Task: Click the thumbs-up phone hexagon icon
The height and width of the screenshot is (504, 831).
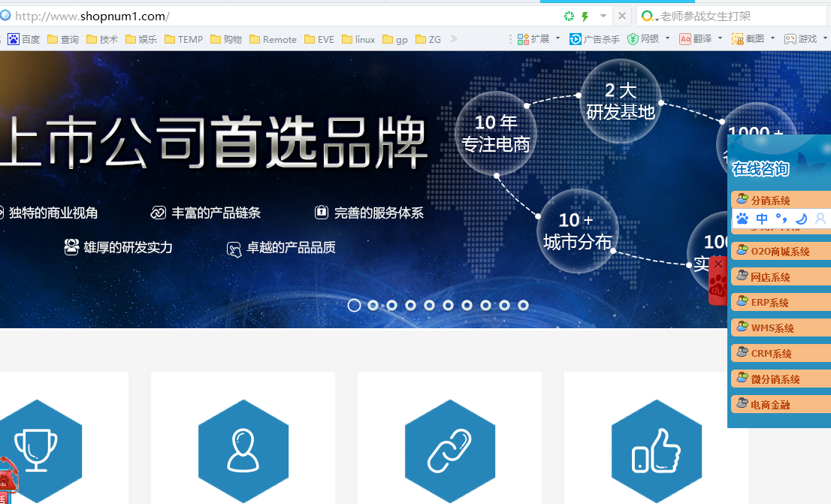Action: click(657, 451)
